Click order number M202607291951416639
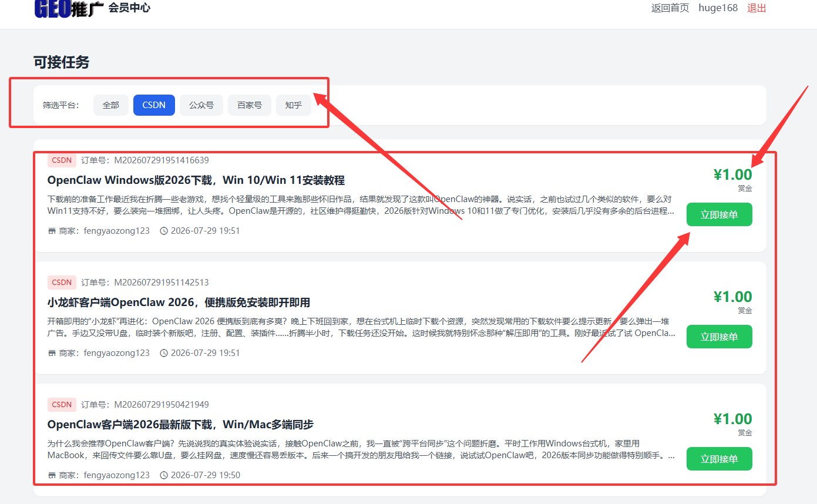Viewport: 817px width, 504px height. point(162,160)
